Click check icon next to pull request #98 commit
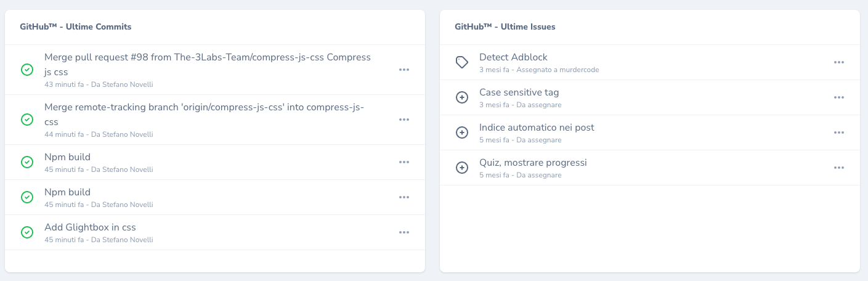The height and width of the screenshot is (281, 868). pyautogui.click(x=27, y=70)
